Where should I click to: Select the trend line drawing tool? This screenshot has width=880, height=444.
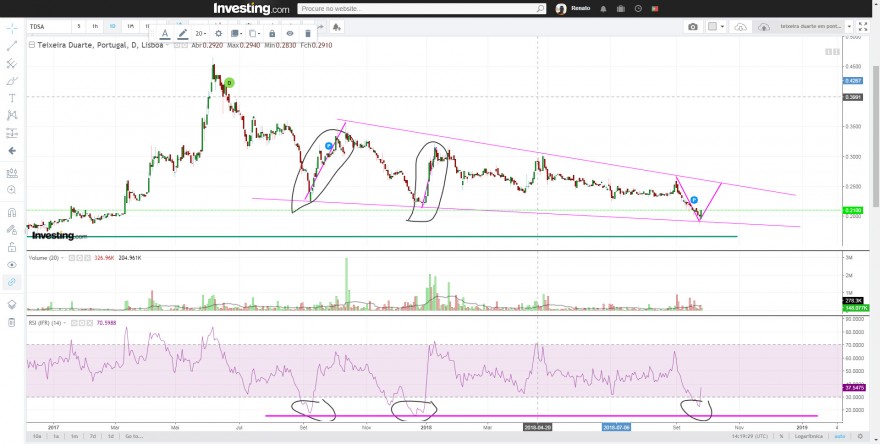click(x=12, y=45)
